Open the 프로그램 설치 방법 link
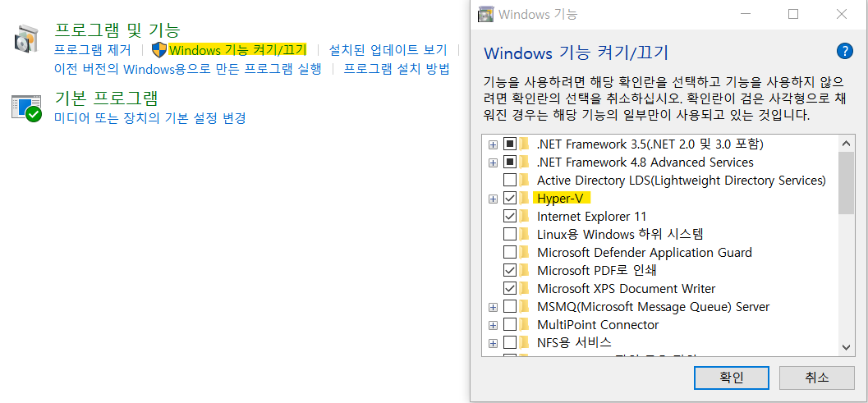The height and width of the screenshot is (403, 868). point(397,69)
